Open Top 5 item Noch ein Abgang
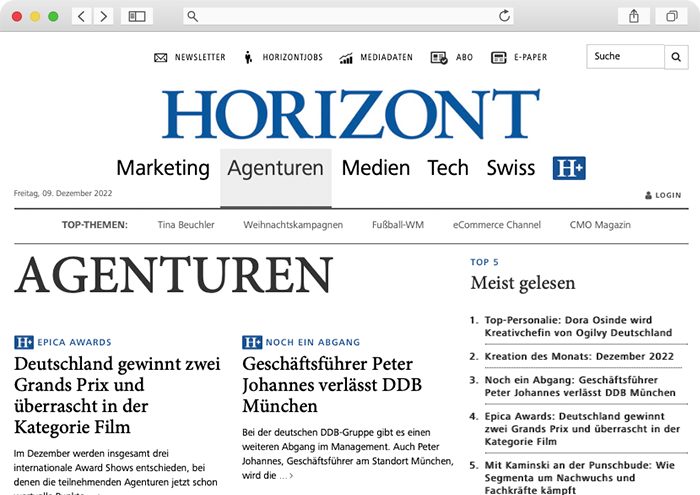Image resolution: width=700 pixels, height=495 pixels. (x=580, y=386)
